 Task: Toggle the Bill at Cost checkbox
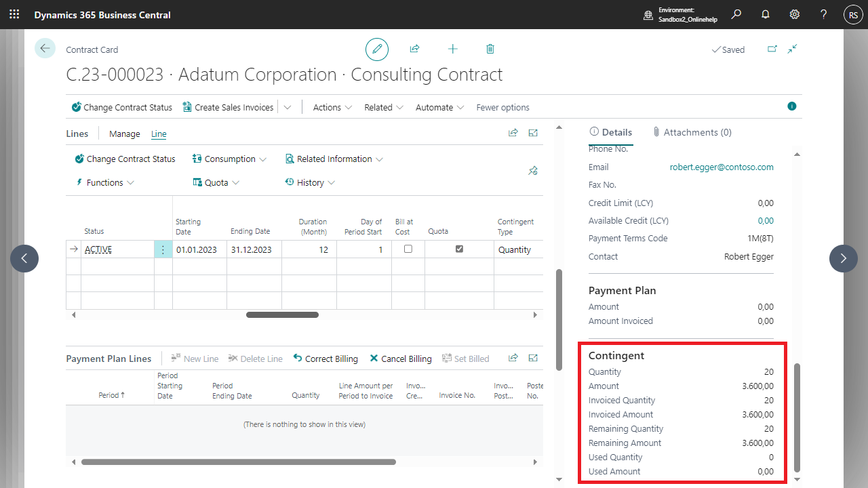tap(408, 249)
